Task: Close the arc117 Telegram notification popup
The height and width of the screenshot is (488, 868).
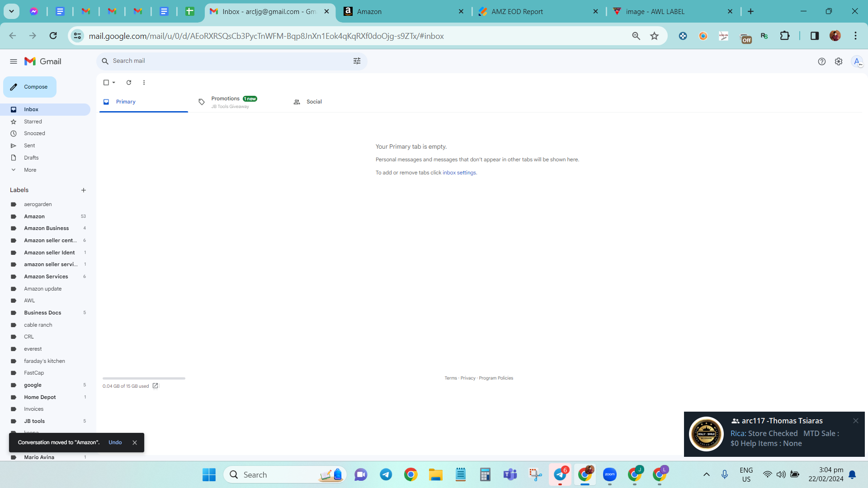Action: coord(856,421)
